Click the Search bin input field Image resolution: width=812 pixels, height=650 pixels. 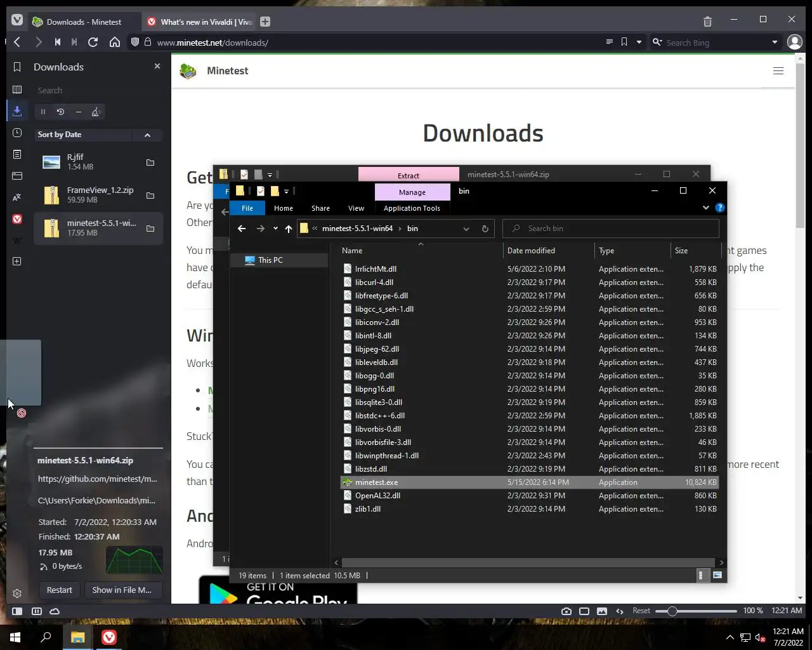(611, 229)
